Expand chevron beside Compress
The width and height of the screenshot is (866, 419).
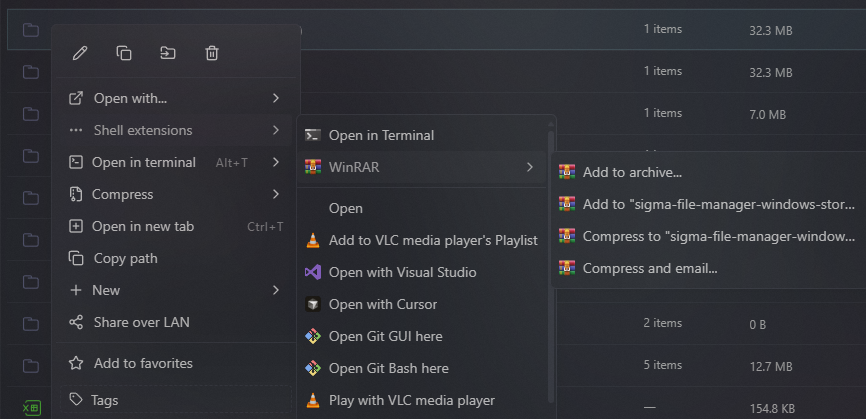coord(276,194)
